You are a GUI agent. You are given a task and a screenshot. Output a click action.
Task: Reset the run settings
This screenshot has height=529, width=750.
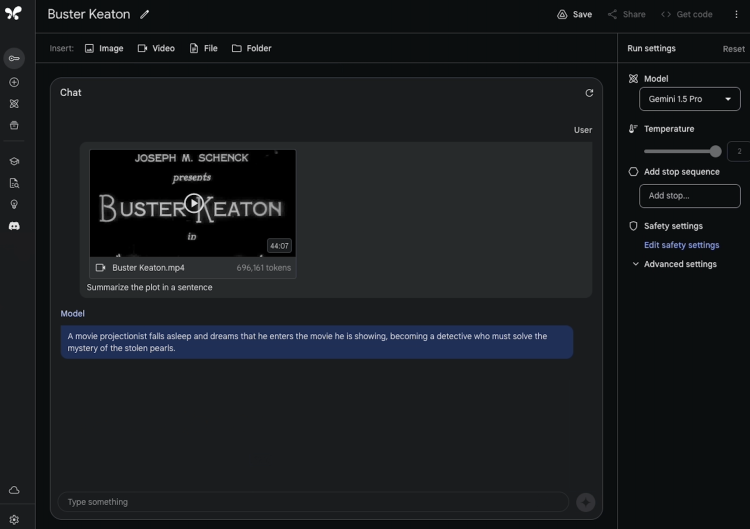(x=733, y=49)
